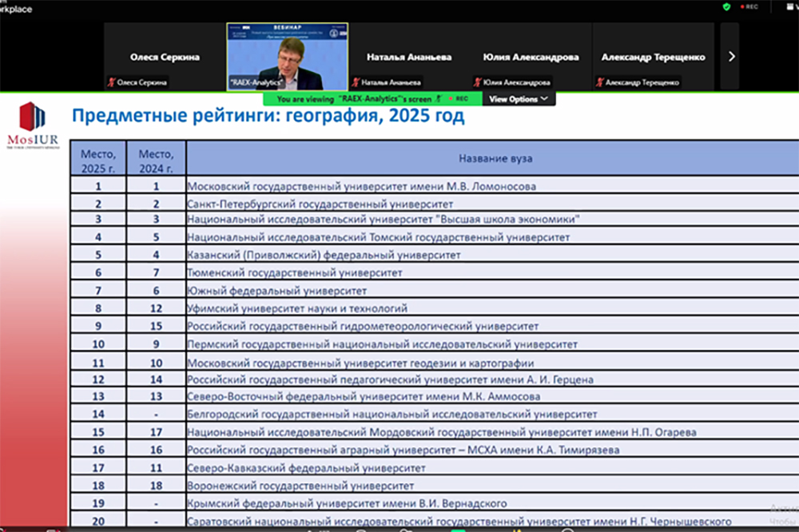This screenshot has width=799, height=532.
Task: Click muted microphone icon for Юлия Александрова
Action: 478,82
